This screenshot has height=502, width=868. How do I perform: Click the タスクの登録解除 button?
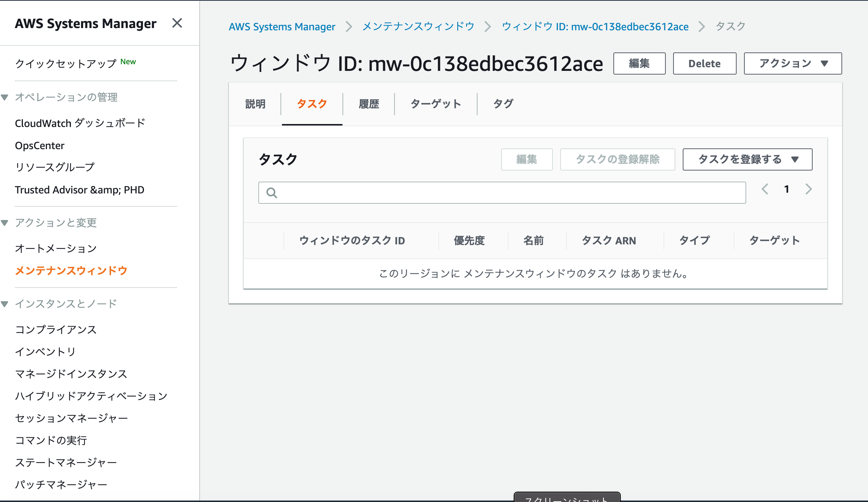[x=617, y=159]
